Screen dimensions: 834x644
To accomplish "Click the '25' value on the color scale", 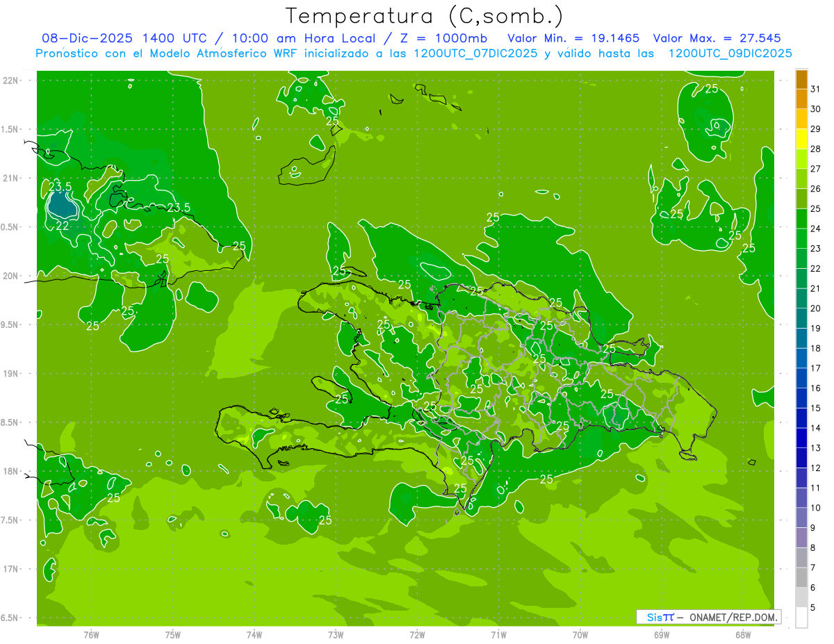I will pos(815,208).
